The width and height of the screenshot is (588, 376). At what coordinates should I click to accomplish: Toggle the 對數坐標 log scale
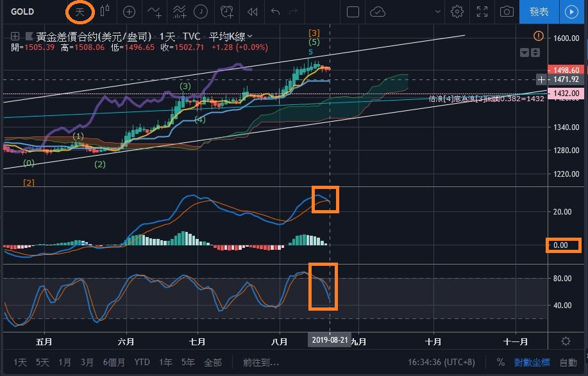[531, 362]
